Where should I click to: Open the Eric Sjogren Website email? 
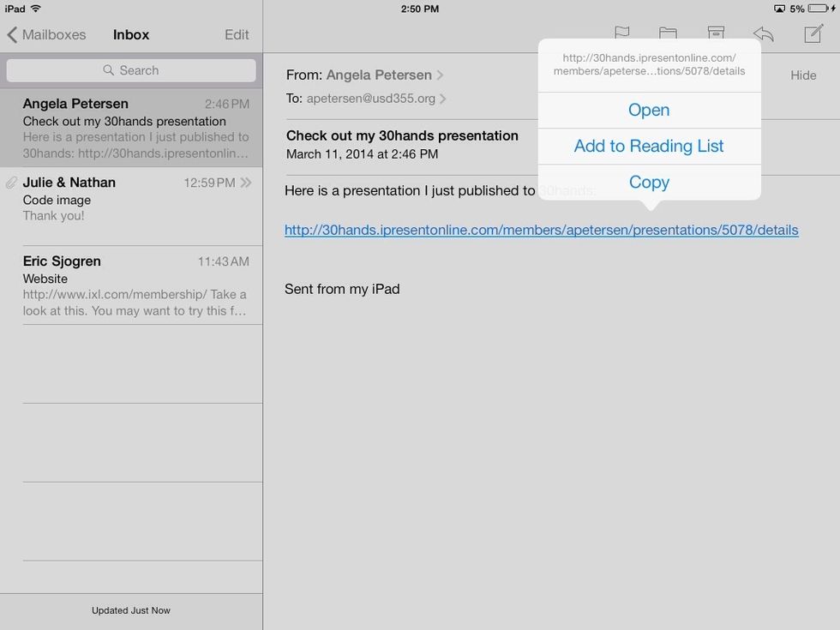(131, 285)
